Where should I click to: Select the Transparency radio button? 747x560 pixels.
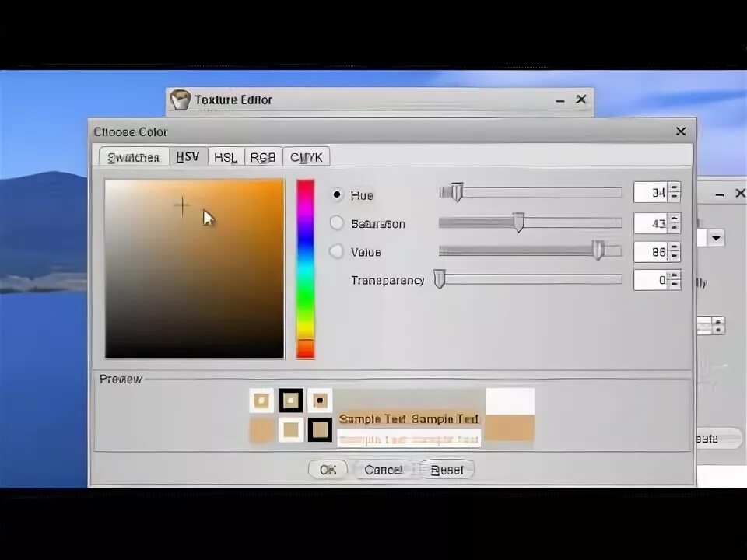[337, 280]
